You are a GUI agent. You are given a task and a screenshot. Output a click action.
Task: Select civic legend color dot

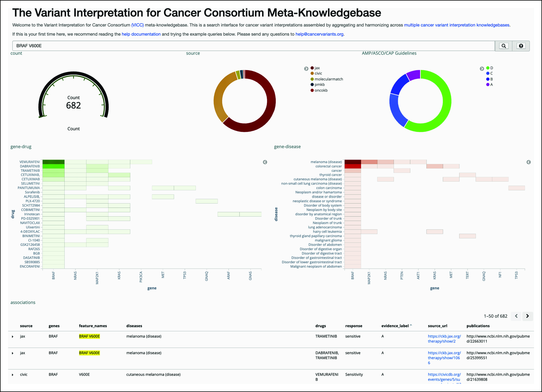[312, 74]
